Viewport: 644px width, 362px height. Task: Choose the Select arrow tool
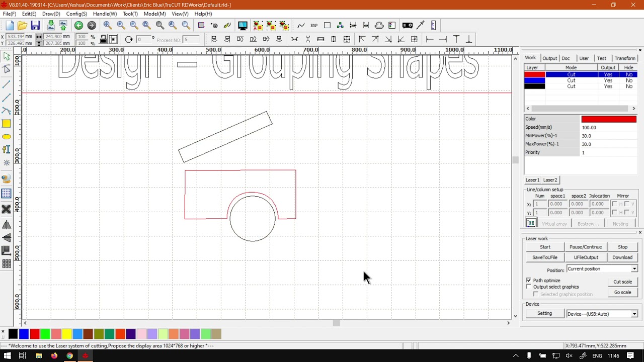(x=7, y=57)
